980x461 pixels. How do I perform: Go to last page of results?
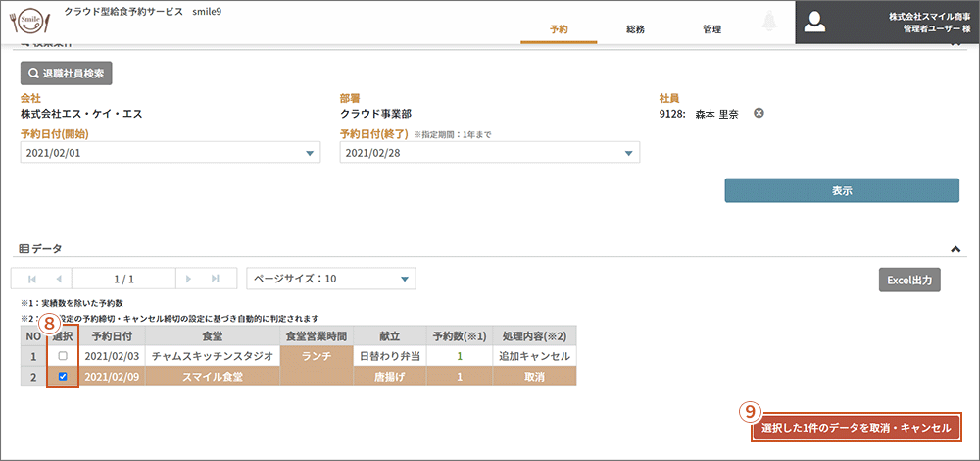pyautogui.click(x=215, y=279)
